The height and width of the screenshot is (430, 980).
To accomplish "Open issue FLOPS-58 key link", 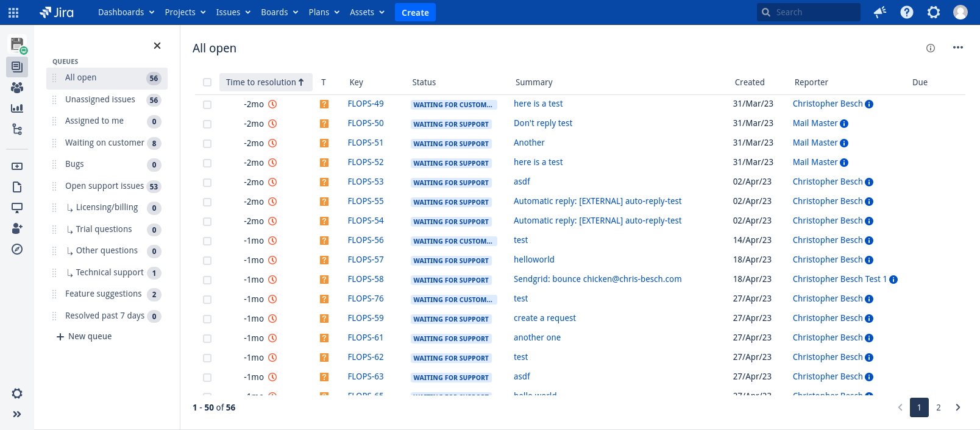I will tap(366, 279).
